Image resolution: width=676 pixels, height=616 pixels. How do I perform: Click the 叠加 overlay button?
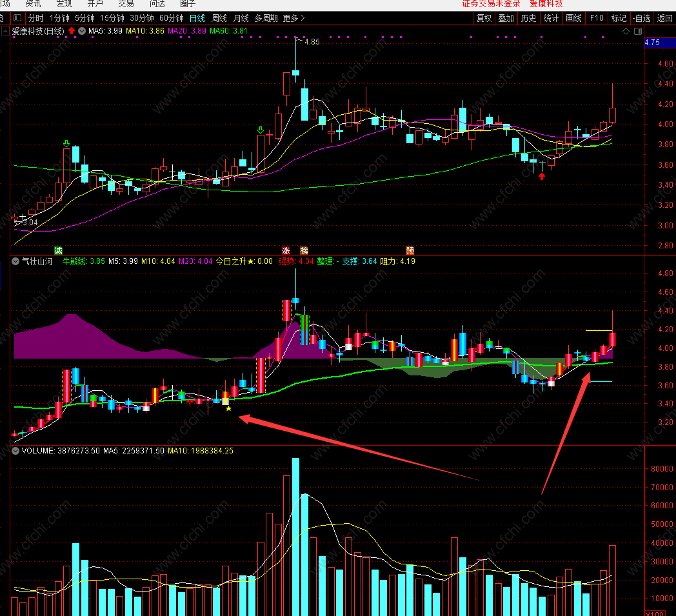[x=506, y=18]
